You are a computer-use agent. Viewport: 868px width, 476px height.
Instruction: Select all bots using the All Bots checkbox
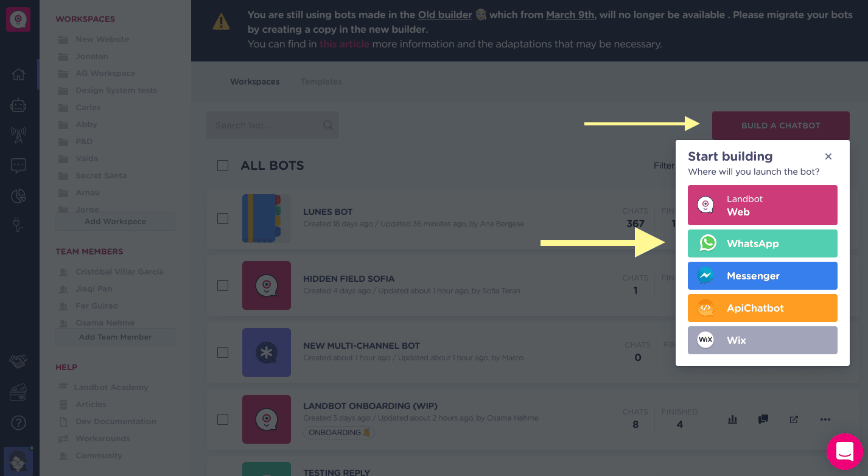223,165
